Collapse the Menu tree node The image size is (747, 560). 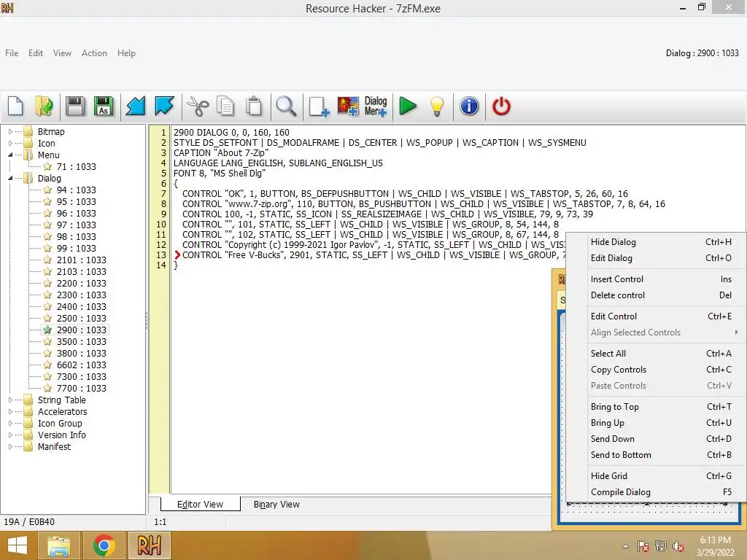(x=10, y=155)
